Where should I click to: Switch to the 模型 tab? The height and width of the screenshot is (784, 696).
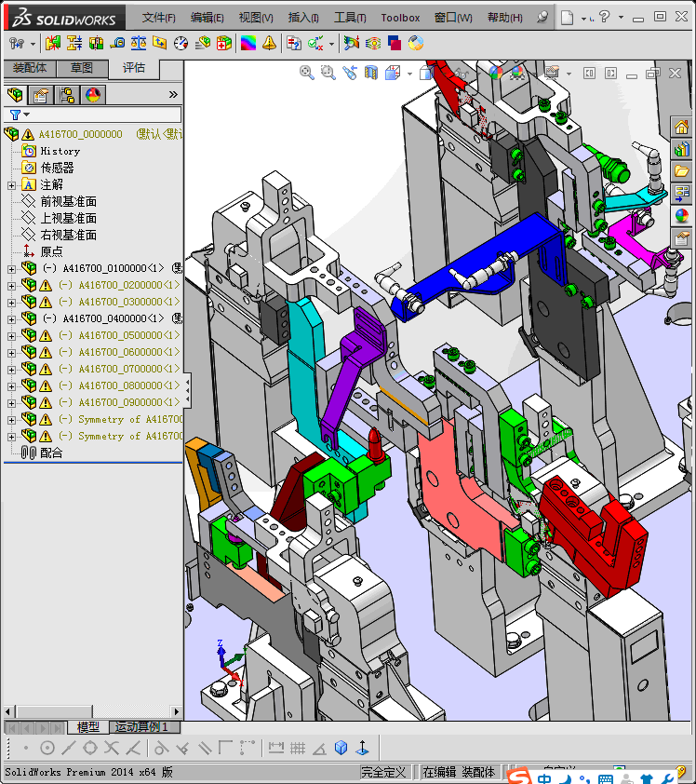[x=88, y=727]
